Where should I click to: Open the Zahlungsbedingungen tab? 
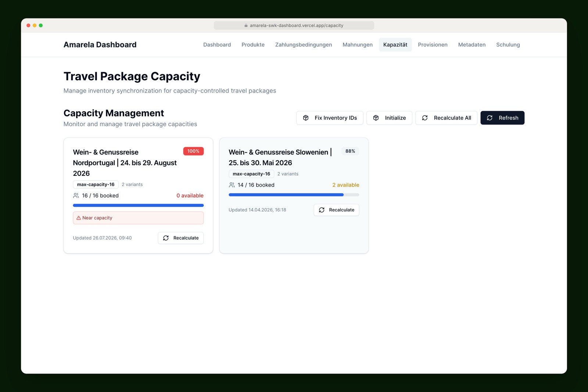(304, 44)
